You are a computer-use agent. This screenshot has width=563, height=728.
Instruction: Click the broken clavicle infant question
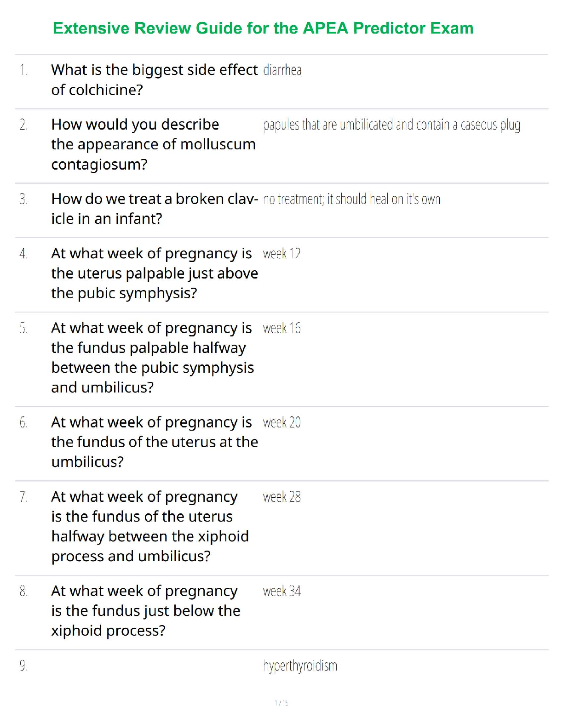[154, 209]
